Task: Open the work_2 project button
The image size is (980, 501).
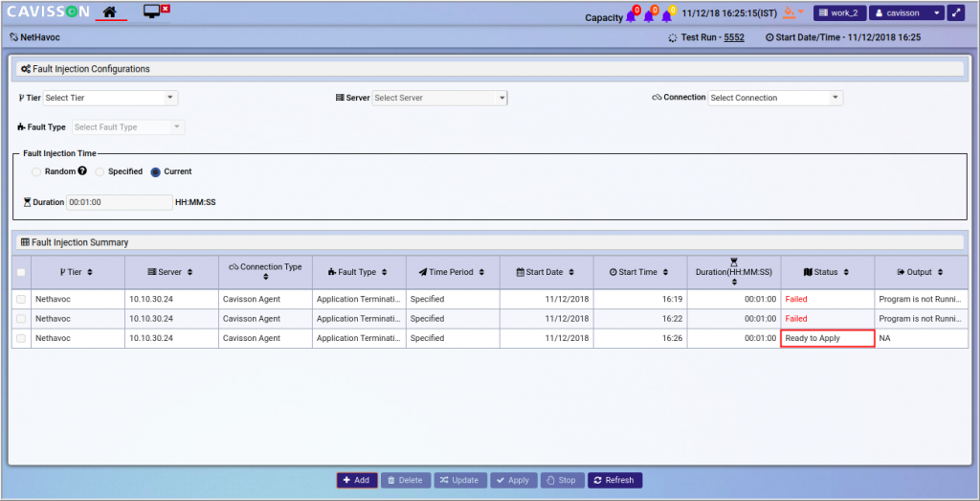Action: click(839, 12)
